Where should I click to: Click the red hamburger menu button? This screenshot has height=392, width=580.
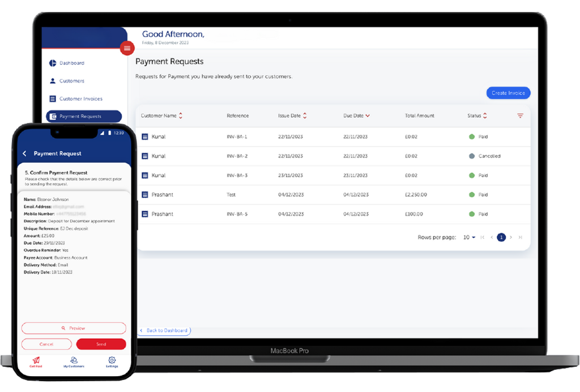127,48
